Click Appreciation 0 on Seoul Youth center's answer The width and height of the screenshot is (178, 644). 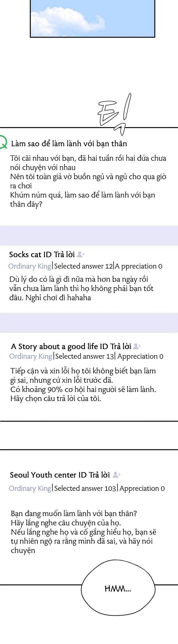pos(142,488)
